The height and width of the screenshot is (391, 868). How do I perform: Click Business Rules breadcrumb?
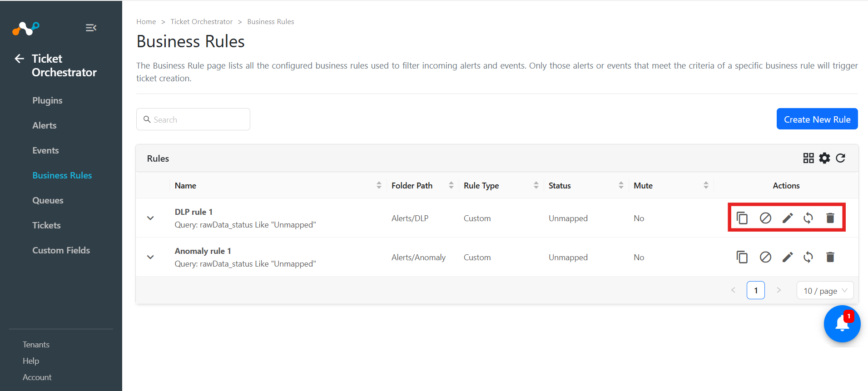(x=271, y=21)
